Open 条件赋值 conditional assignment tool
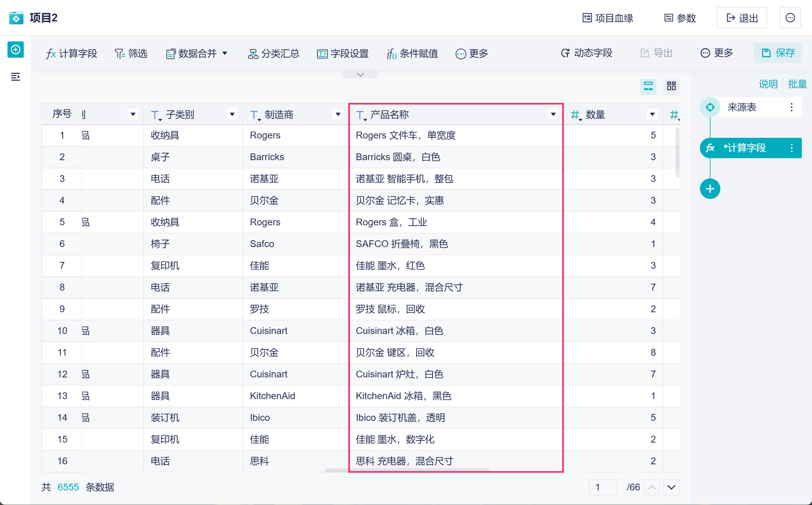 [x=412, y=53]
